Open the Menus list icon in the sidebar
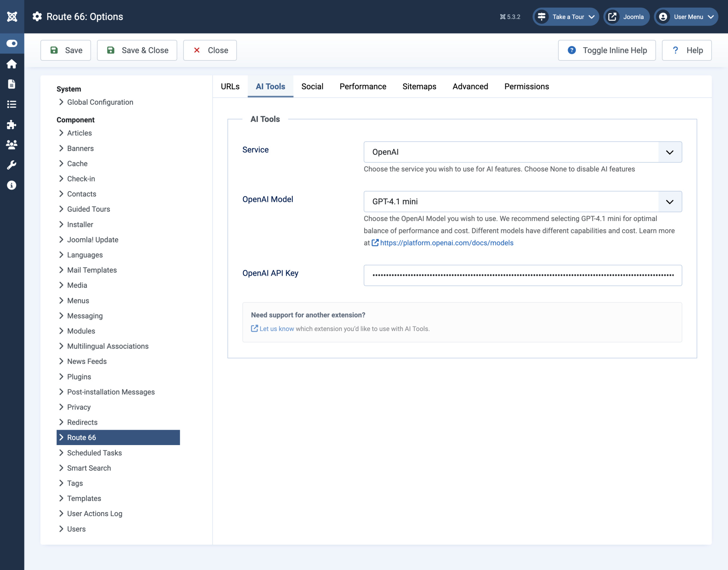The width and height of the screenshot is (728, 570). [12, 105]
